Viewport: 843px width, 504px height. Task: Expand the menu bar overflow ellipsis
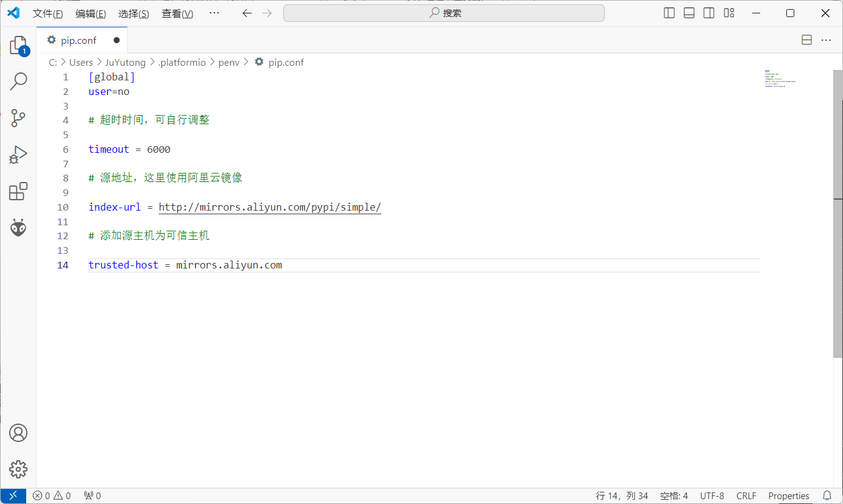(x=214, y=13)
